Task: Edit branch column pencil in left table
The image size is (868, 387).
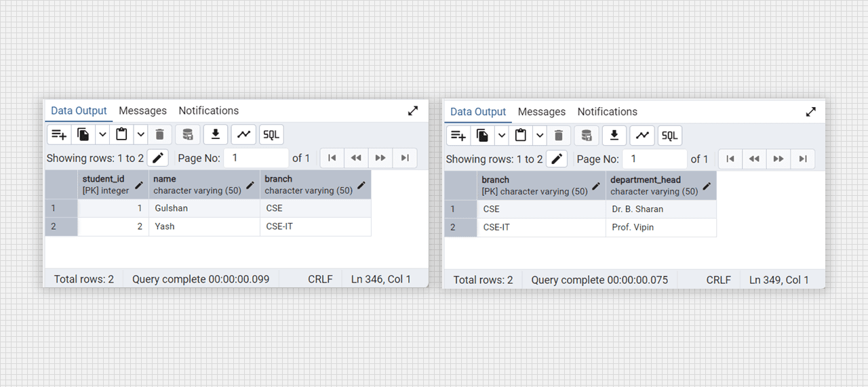Action: 361,185
